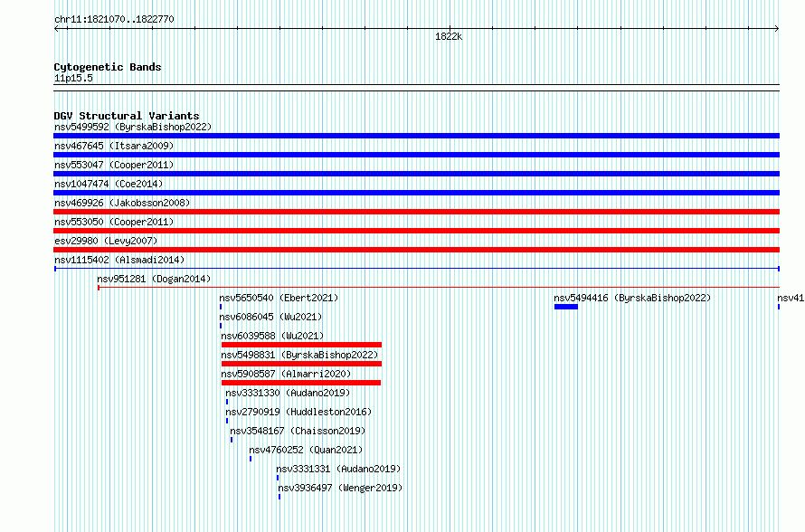Click the thin blue line under nsv1115402
The image size is (805, 532).
pyautogui.click(x=417, y=269)
